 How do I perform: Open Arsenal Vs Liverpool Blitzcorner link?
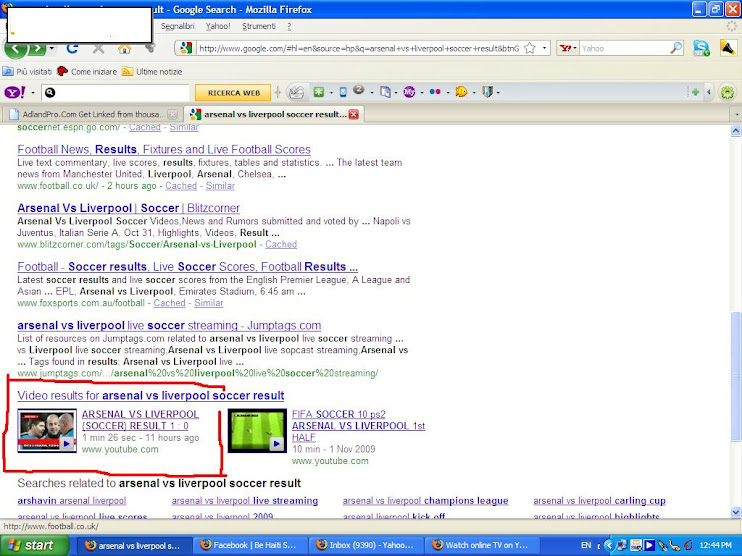128,208
